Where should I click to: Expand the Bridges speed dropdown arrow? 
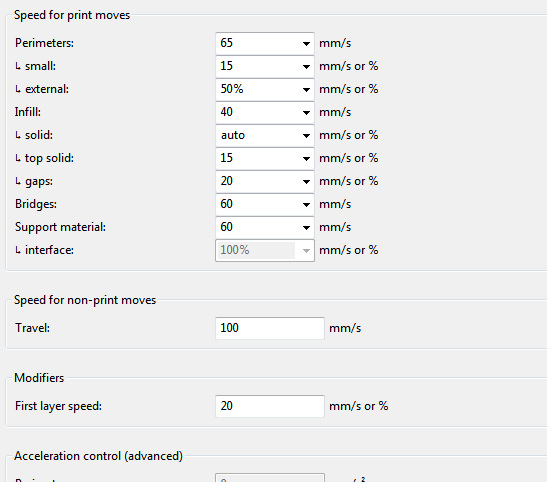tap(306, 205)
